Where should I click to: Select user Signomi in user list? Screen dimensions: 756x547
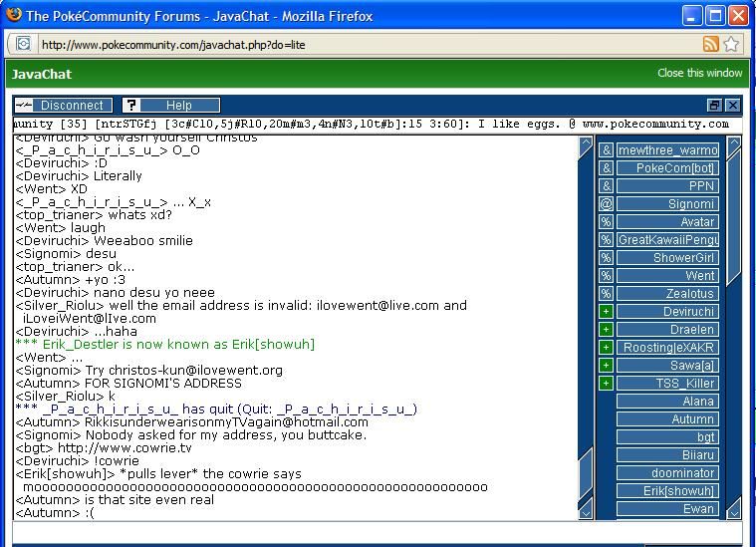click(x=667, y=203)
